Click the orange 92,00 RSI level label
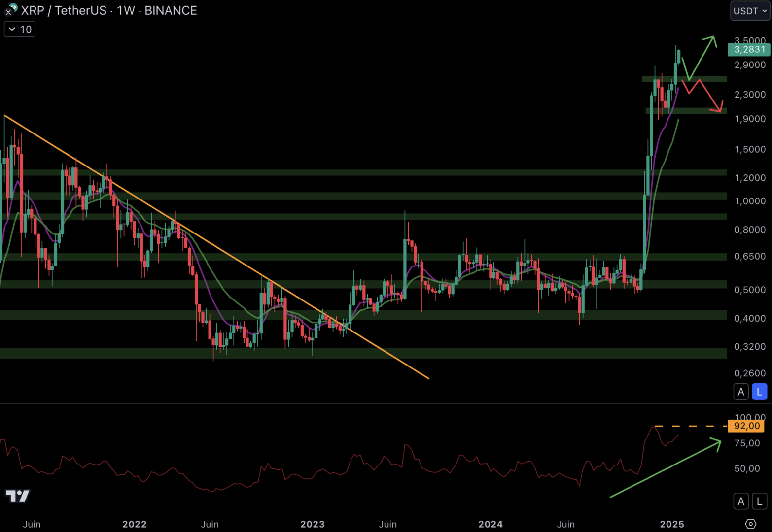 click(746, 426)
